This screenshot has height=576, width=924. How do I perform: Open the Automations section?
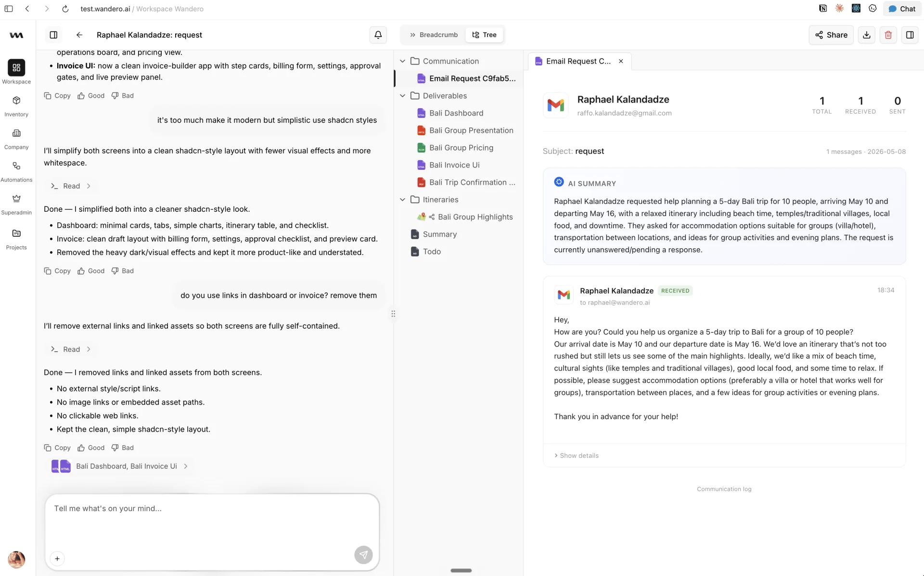click(16, 171)
